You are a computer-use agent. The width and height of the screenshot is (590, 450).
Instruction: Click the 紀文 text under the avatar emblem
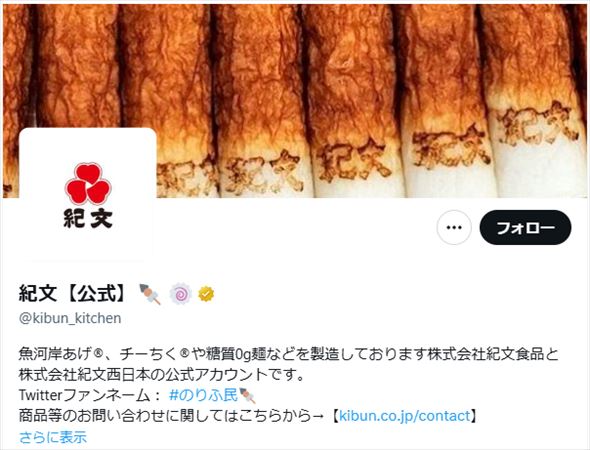click(88, 219)
